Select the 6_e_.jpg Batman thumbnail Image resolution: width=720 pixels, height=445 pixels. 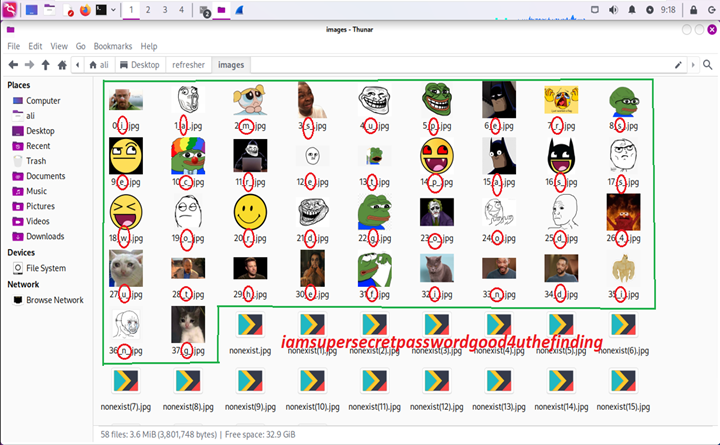(499, 100)
